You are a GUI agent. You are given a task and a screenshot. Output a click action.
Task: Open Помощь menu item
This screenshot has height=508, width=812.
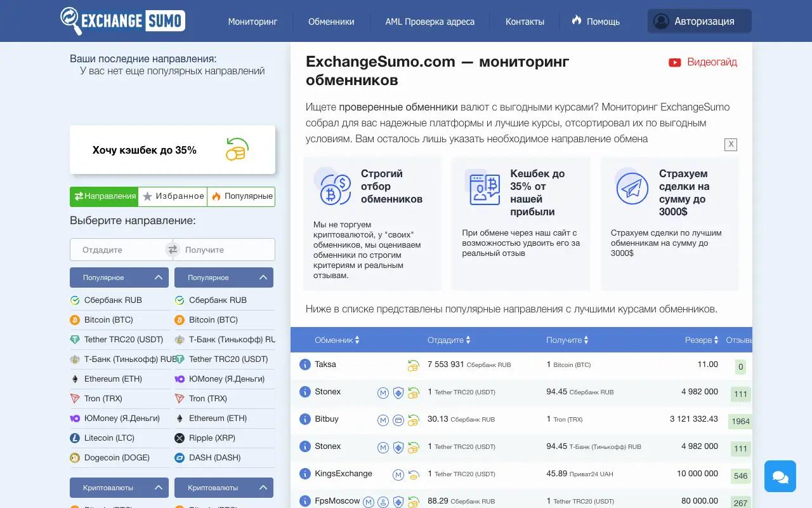click(596, 21)
